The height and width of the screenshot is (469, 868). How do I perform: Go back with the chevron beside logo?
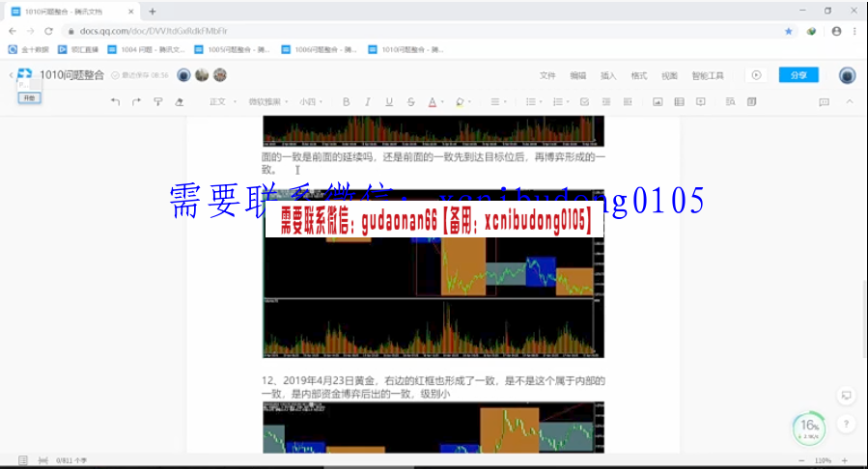point(11,74)
